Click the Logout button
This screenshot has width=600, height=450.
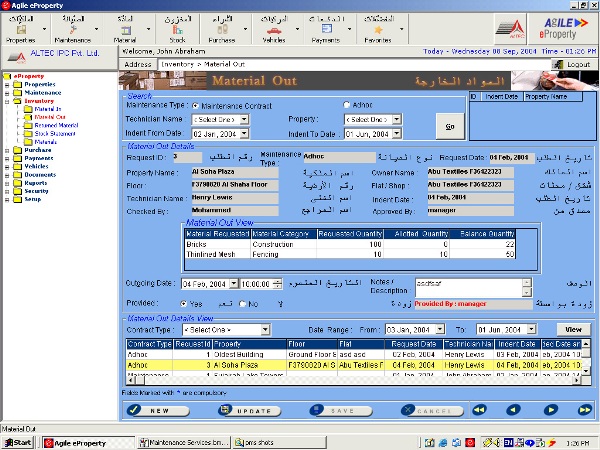tap(574, 64)
